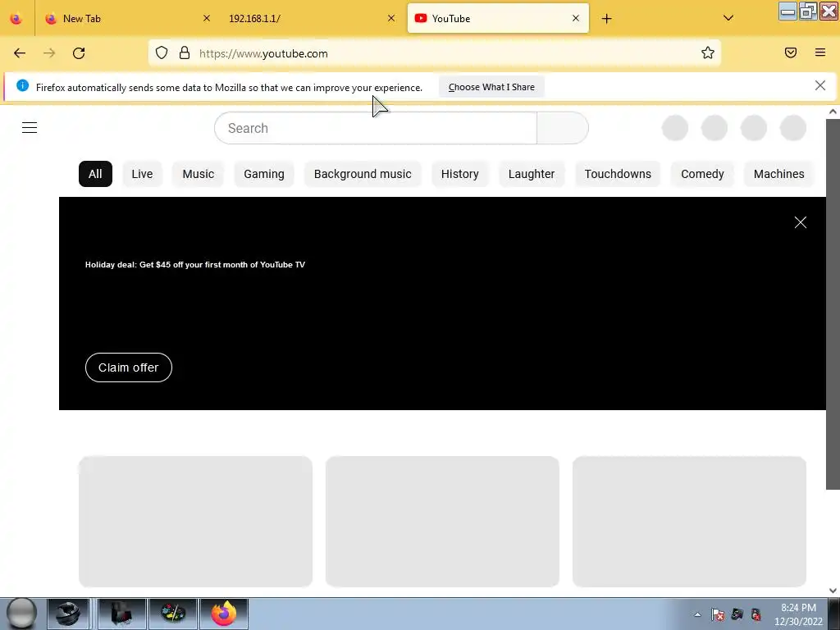Show hidden system tray icons
840x630 pixels.
pos(697,614)
